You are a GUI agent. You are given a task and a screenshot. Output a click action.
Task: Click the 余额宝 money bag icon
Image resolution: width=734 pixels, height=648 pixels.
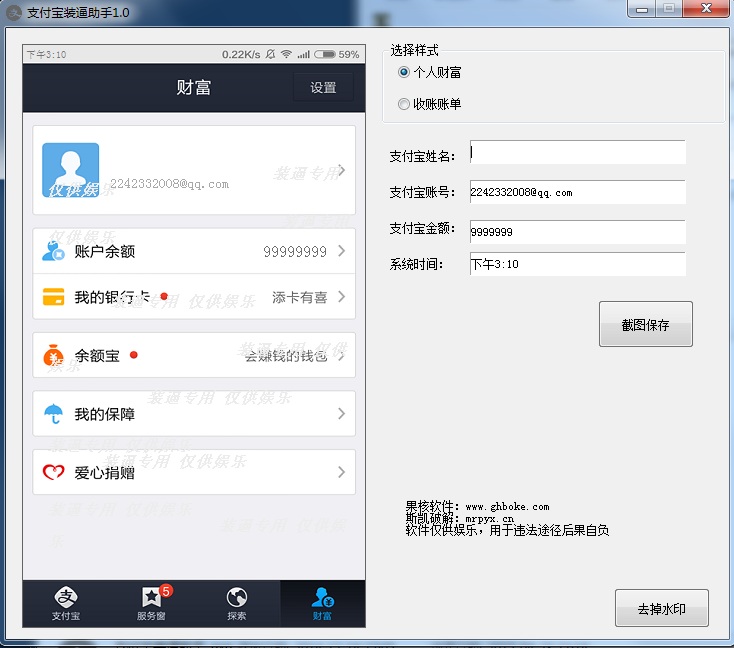click(x=54, y=355)
